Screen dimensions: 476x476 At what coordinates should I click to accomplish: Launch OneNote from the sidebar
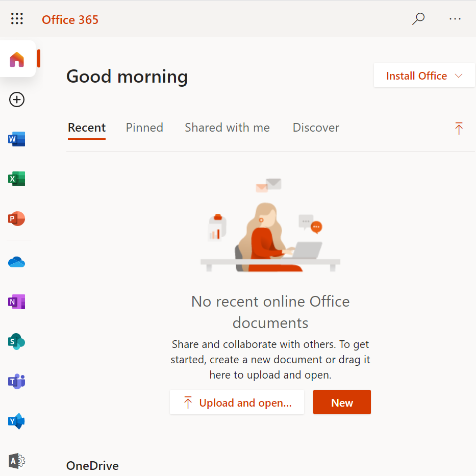pyautogui.click(x=17, y=302)
